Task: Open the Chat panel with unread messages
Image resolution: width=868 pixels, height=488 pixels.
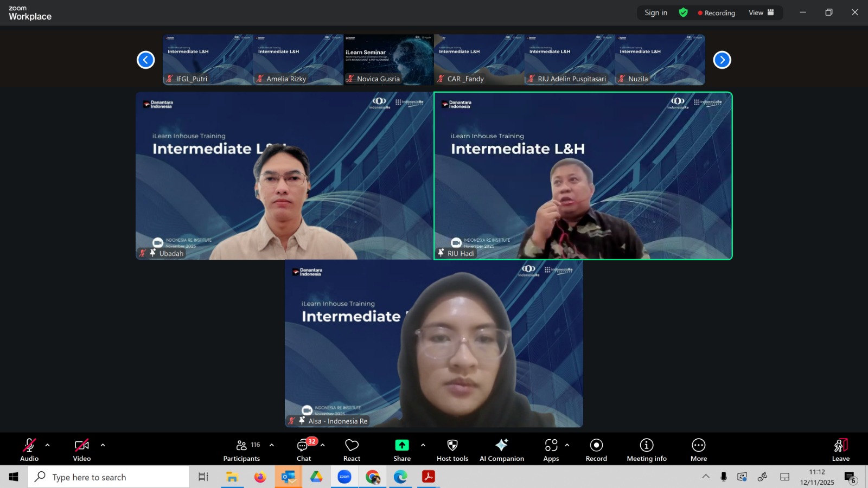Action: pos(303,450)
